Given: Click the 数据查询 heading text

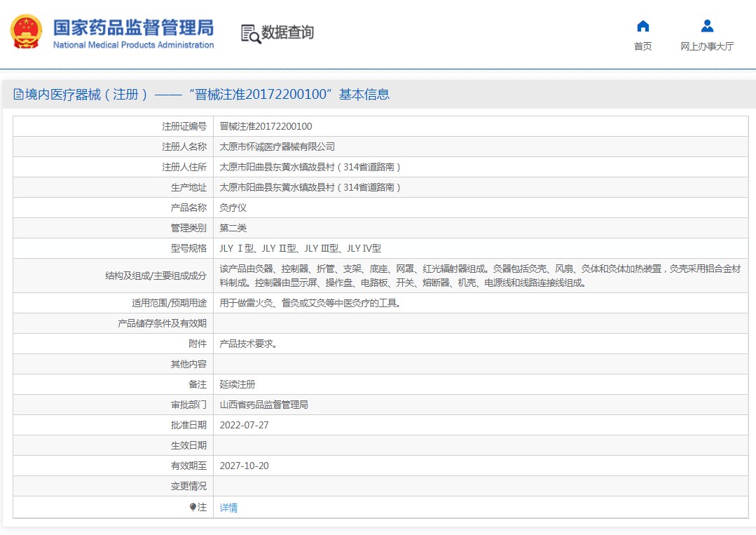Looking at the screenshot, I should 287,33.
